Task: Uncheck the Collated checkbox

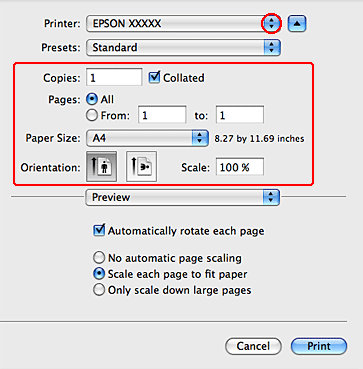Action: pyautogui.click(x=154, y=78)
